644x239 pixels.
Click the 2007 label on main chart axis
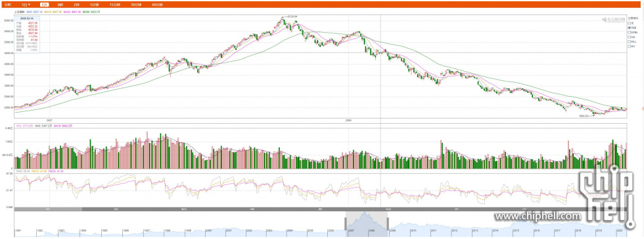point(49,120)
